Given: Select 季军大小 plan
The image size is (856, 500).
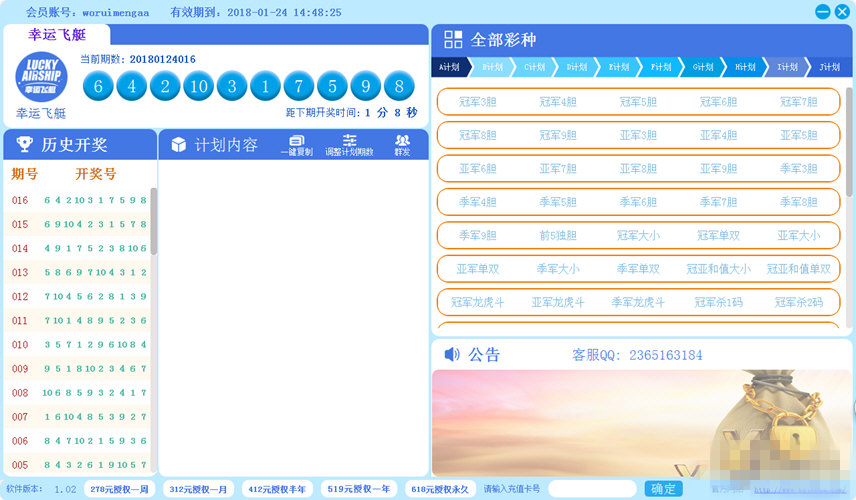Looking at the screenshot, I should pos(558,269).
